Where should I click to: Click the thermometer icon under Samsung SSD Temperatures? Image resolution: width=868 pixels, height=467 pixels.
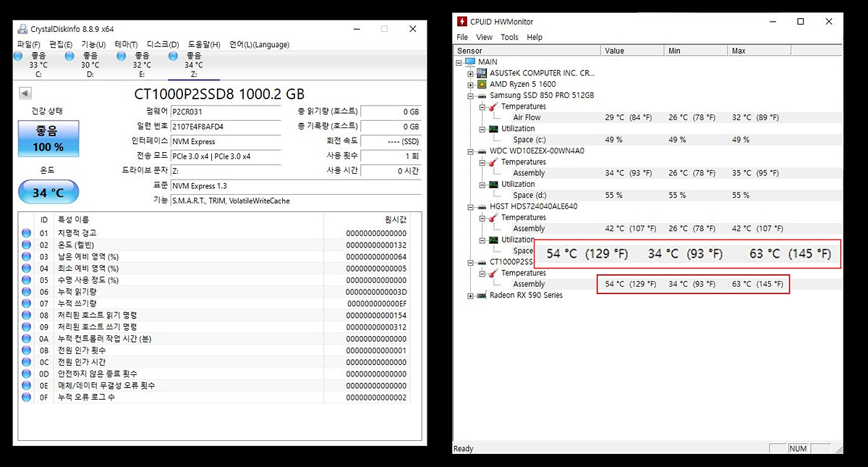(x=494, y=106)
